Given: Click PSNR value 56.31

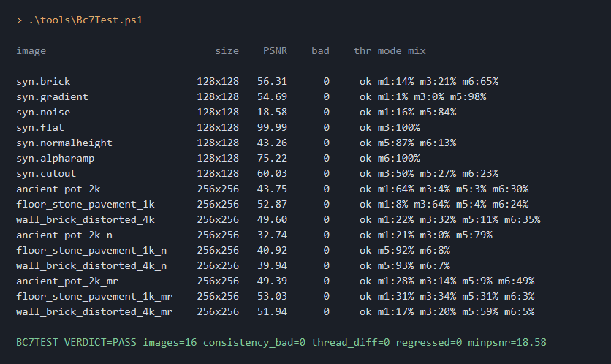Looking at the screenshot, I should (272, 81).
